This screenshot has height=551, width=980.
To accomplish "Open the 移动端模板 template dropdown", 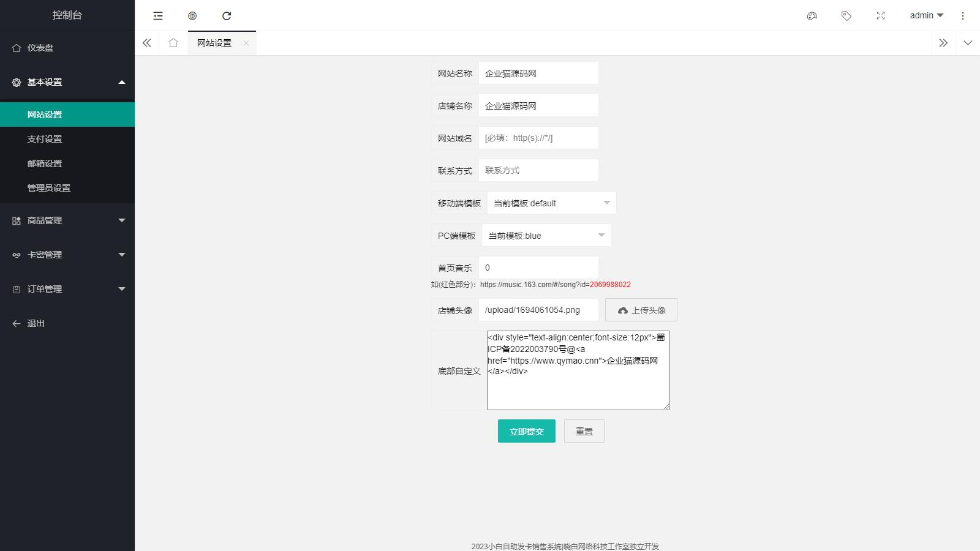I will [x=551, y=203].
